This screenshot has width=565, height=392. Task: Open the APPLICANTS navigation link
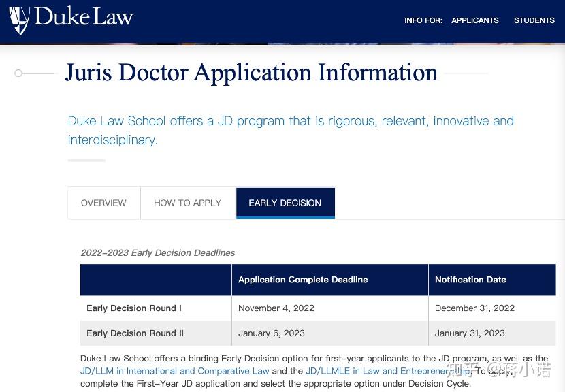click(x=474, y=20)
